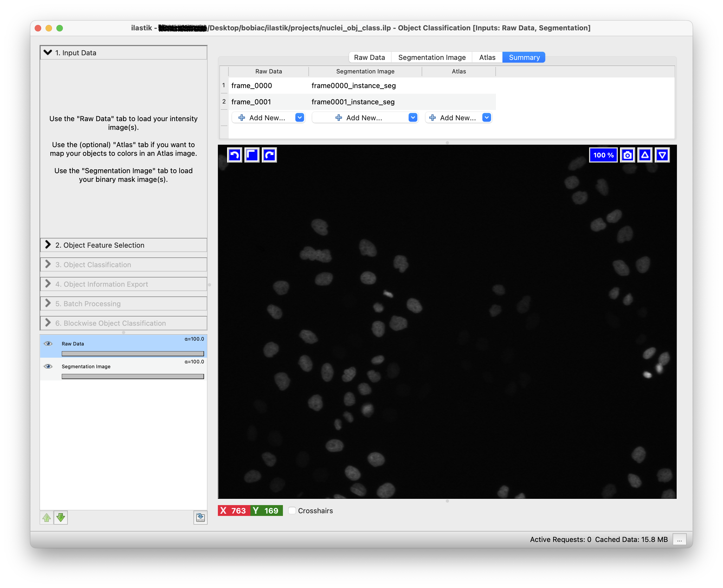This screenshot has width=723, height=588.
Task: Hide the Raw Data layer
Action: click(x=48, y=344)
